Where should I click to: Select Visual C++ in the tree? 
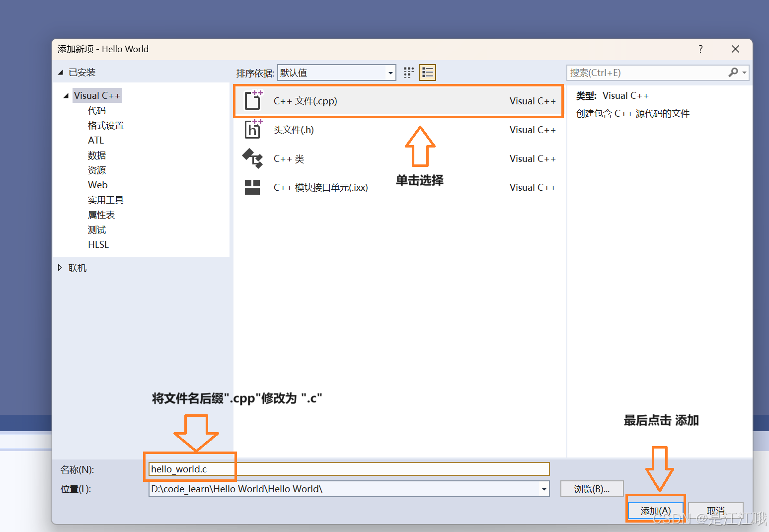[x=97, y=95]
